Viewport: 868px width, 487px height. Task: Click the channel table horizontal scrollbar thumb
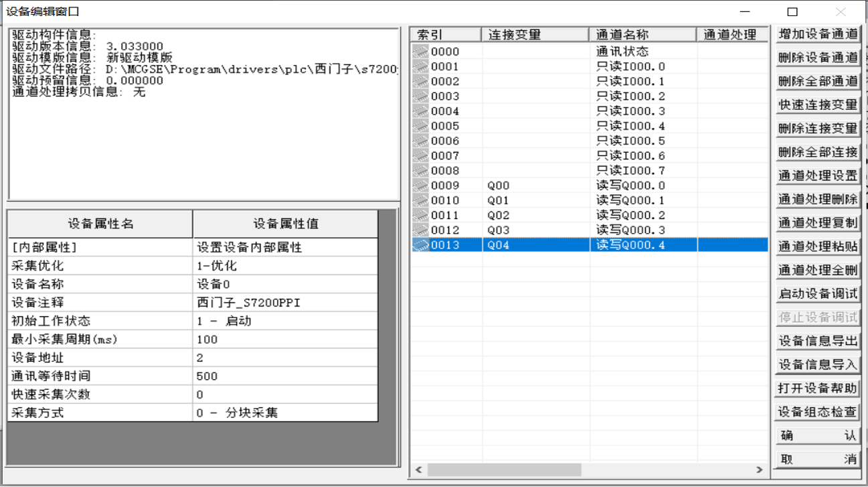[505, 470]
